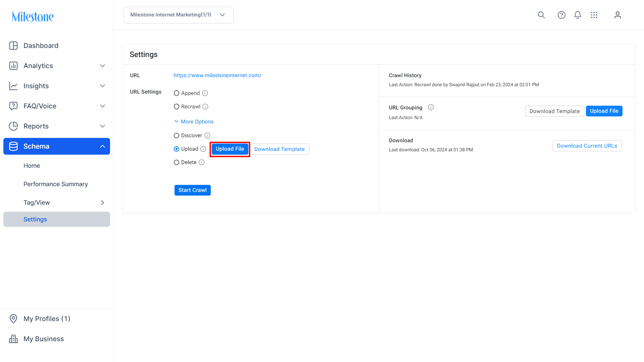Show info for Delete option
The width and height of the screenshot is (644, 362).
[202, 162]
